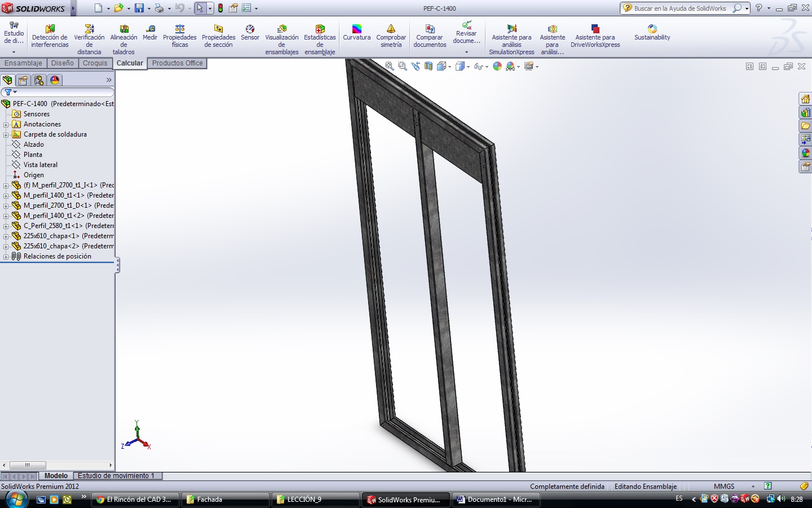Image resolution: width=812 pixels, height=508 pixels.
Task: Select the Modelo bottom tab
Action: click(56, 476)
